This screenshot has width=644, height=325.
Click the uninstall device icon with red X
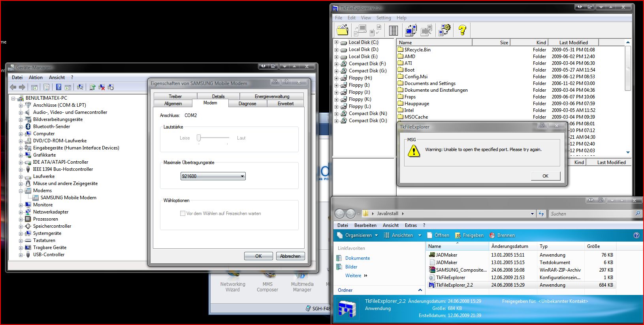(102, 87)
